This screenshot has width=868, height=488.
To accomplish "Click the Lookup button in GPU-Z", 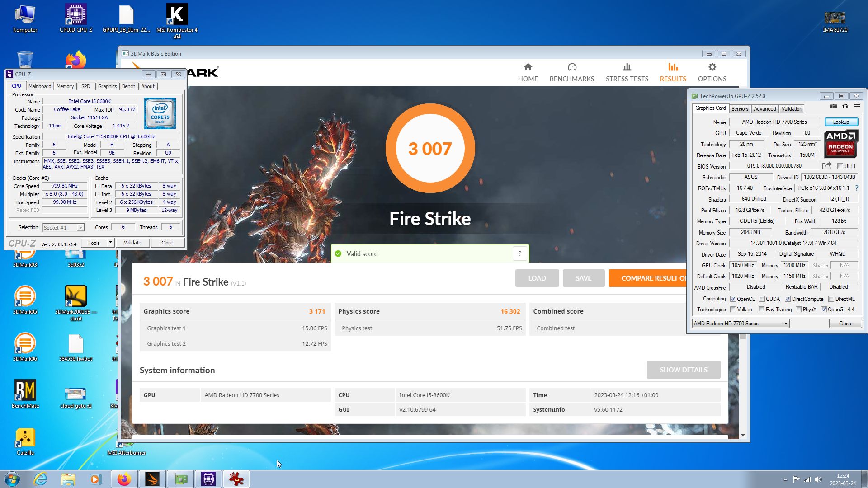I will click(841, 122).
